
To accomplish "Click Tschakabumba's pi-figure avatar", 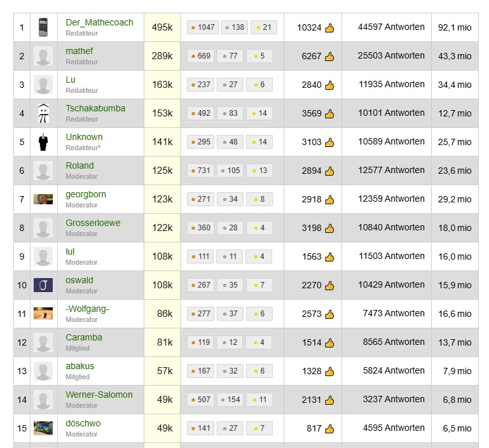I will click(43, 113).
